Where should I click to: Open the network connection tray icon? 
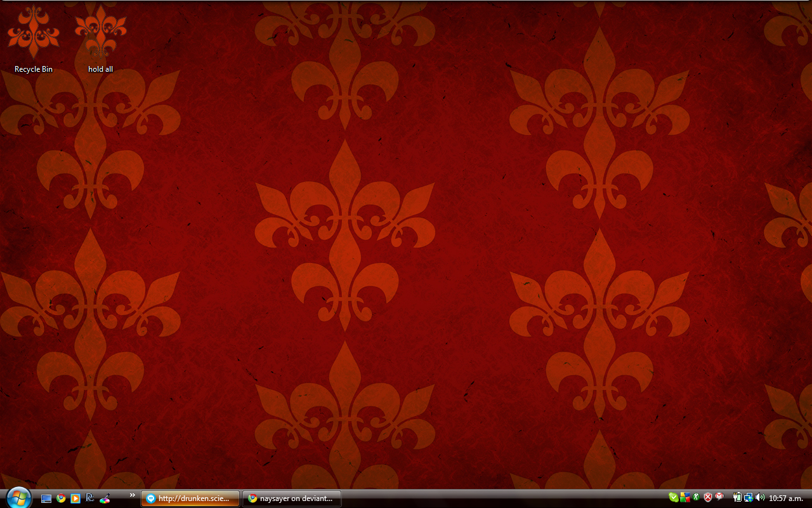tap(748, 497)
